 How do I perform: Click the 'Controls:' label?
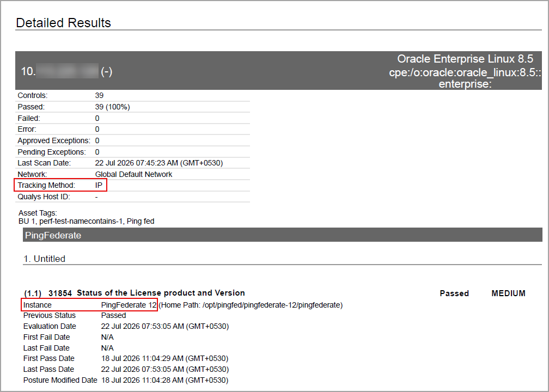[x=33, y=96]
